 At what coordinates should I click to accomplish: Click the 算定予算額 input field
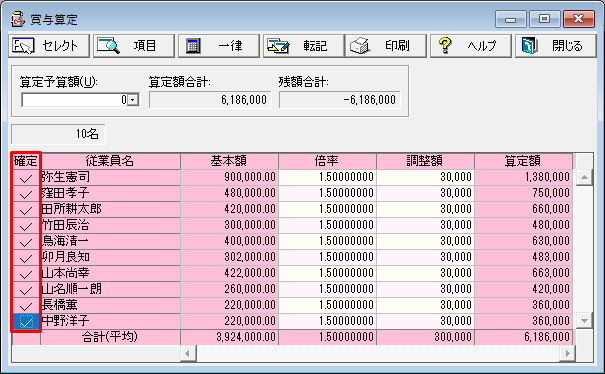coord(75,100)
